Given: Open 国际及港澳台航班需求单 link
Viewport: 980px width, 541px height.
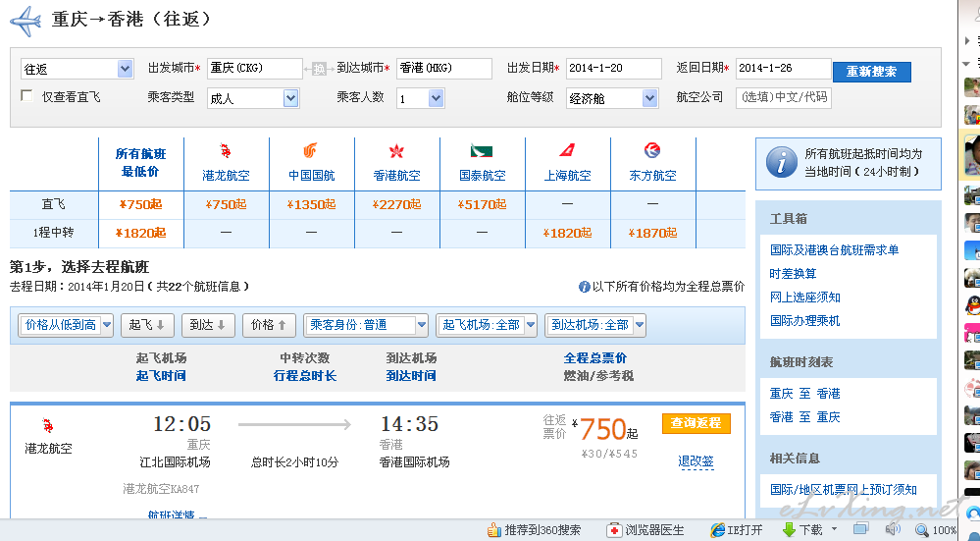Looking at the screenshot, I should [x=835, y=250].
